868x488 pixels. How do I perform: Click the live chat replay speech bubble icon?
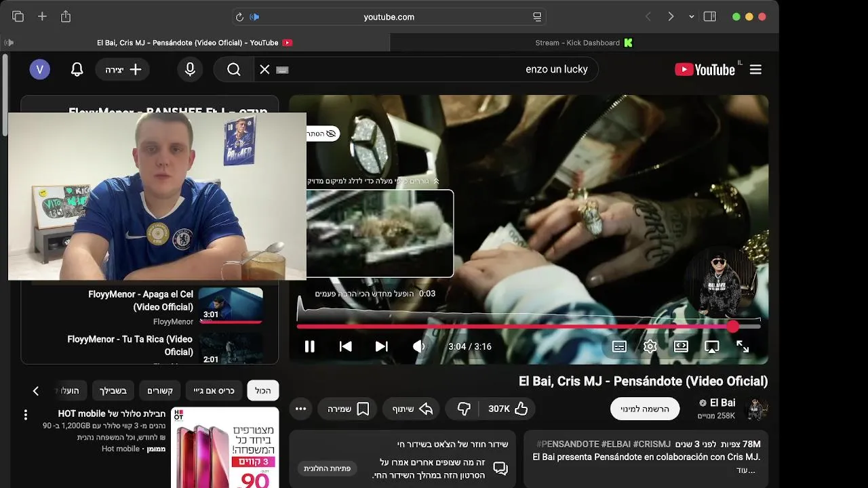tap(500, 468)
